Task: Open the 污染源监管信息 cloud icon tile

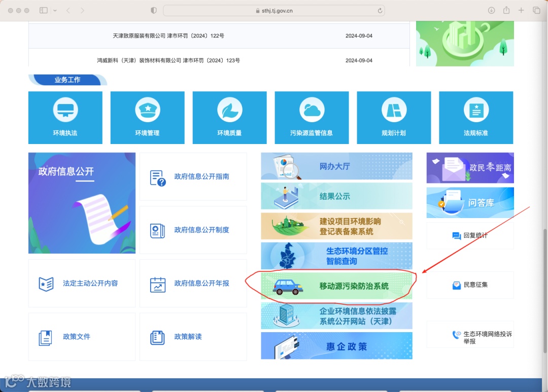Action: 312,117
